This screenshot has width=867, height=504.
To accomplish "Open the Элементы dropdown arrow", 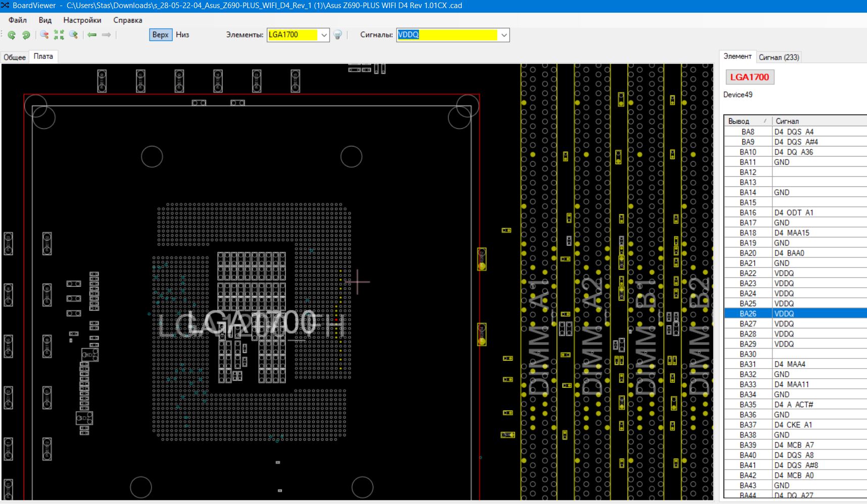I will click(324, 35).
